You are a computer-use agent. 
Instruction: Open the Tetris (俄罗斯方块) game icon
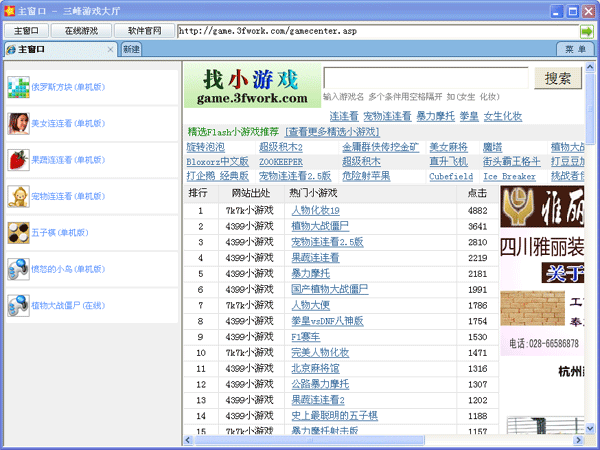(x=18, y=87)
